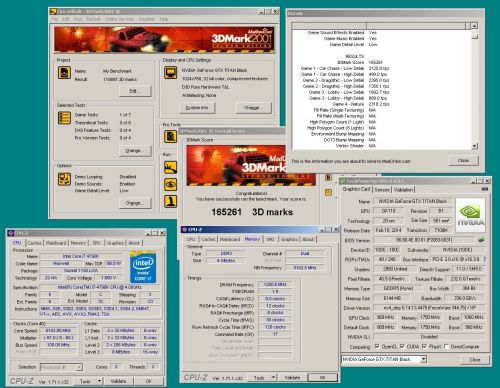Click the Edit button in Project section
500x388 pixels.
[x=135, y=91]
